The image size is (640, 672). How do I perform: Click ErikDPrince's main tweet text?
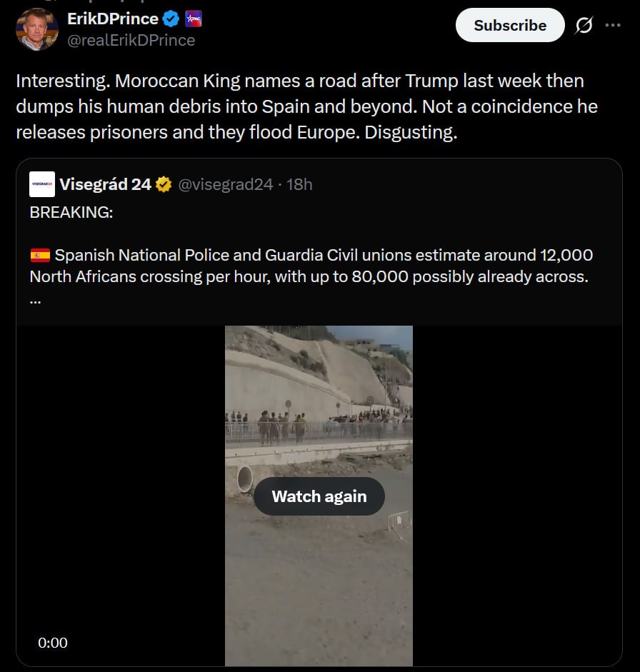point(307,106)
